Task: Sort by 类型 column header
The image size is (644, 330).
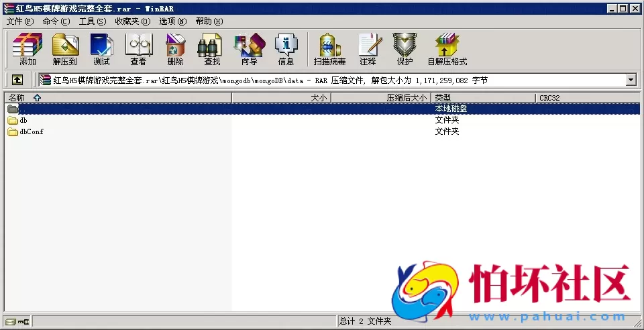Action: click(x=484, y=98)
